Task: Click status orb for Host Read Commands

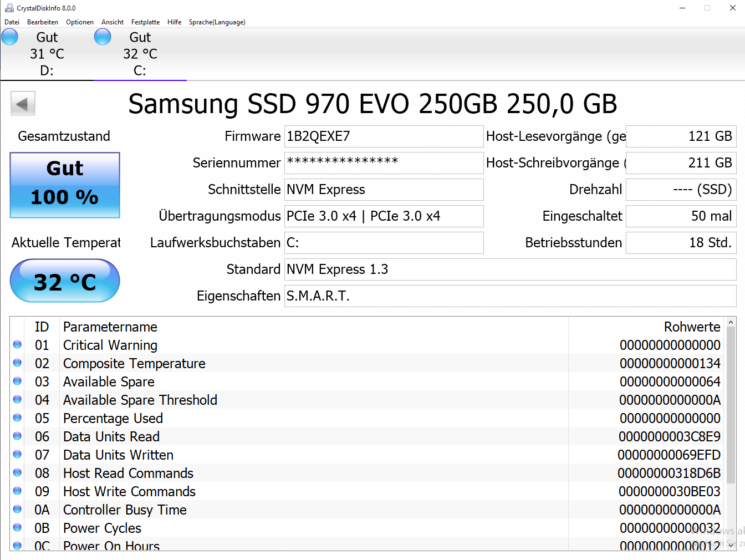Action: pos(17,472)
